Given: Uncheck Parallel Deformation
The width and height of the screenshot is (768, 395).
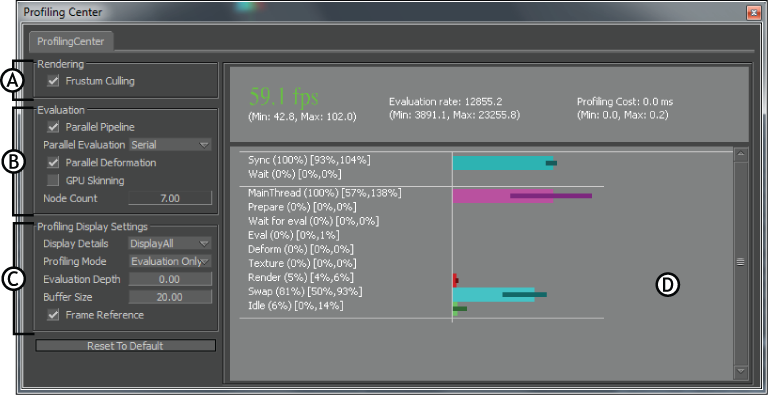Looking at the screenshot, I should (x=53, y=163).
